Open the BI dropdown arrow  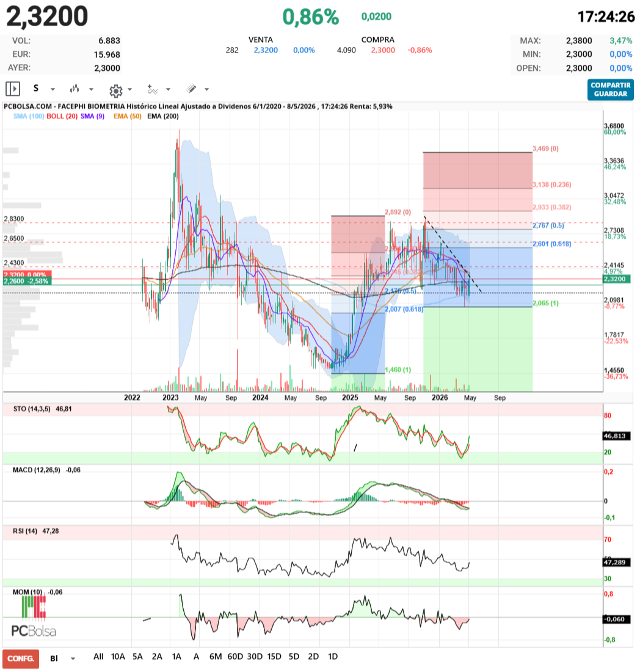tap(73, 659)
